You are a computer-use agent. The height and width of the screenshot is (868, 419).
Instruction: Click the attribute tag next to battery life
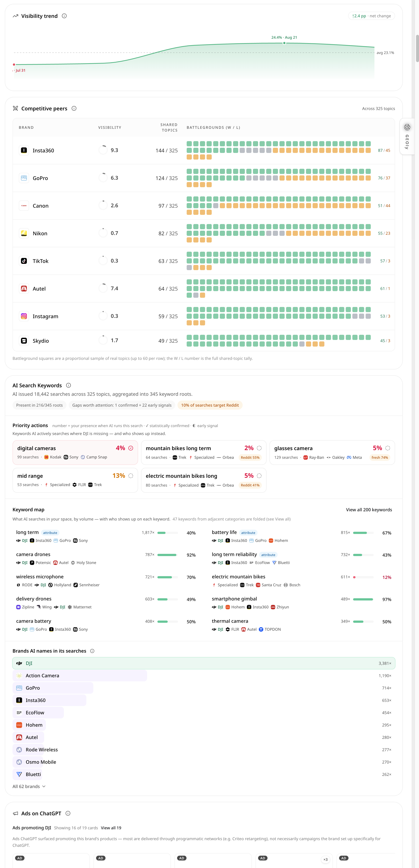(248, 533)
